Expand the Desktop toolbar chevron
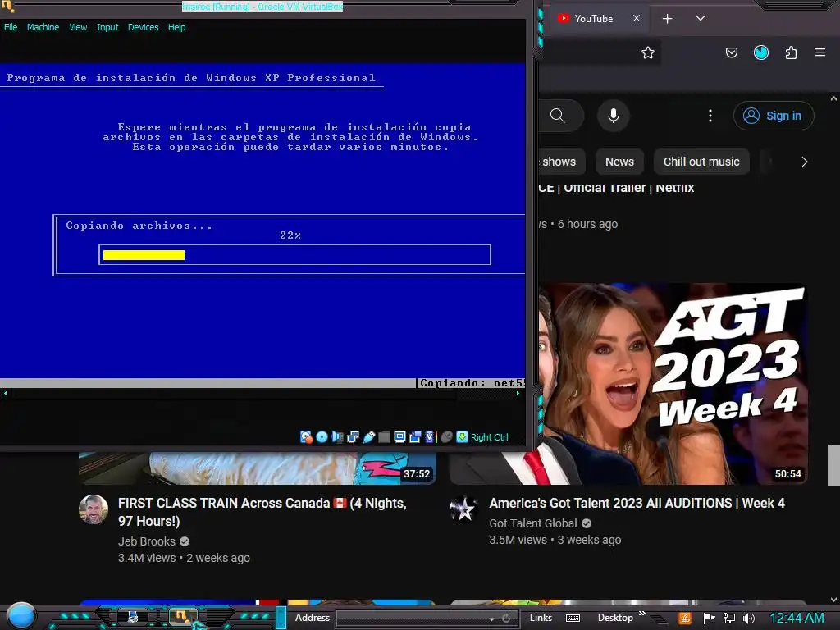This screenshot has height=630, width=840. tap(641, 614)
